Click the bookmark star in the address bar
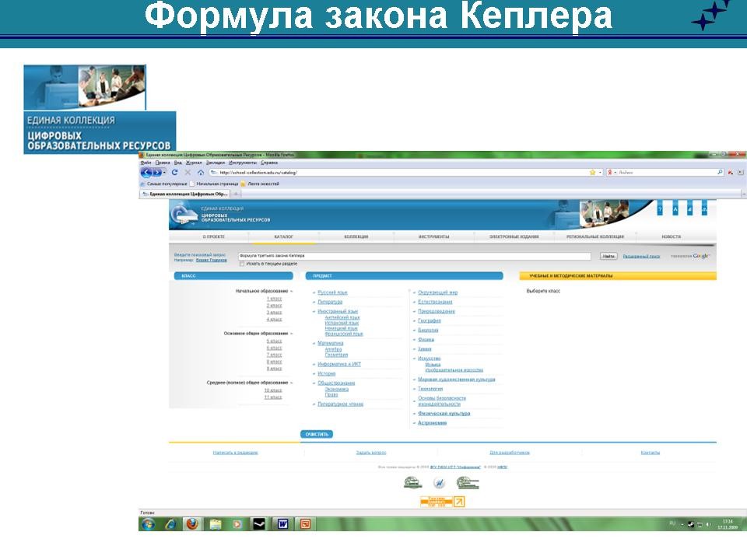The image size is (747, 560). click(592, 172)
